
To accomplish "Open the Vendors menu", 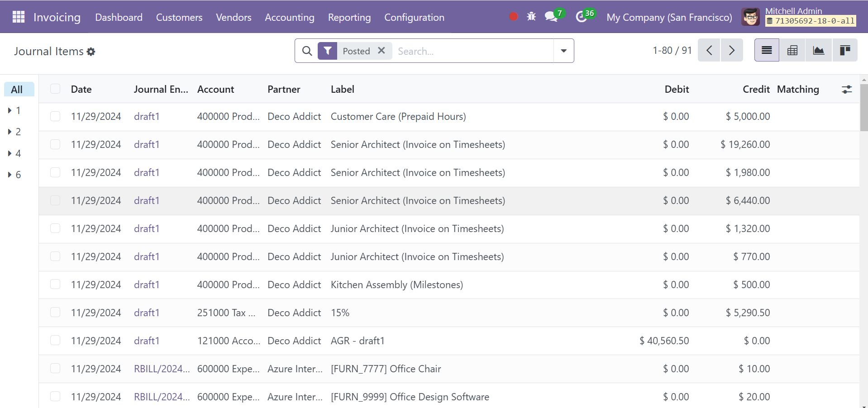I will [234, 17].
